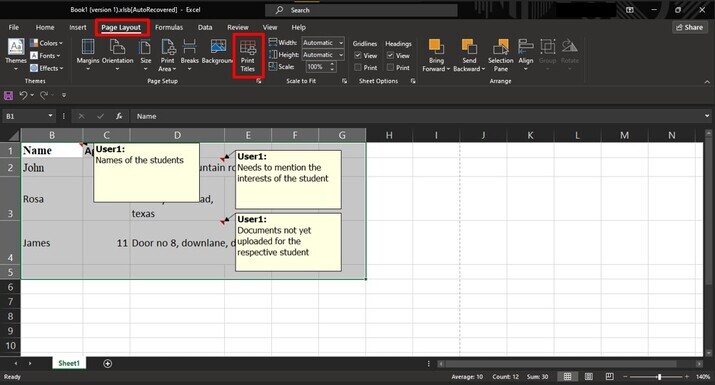Switch to Page Layout view
Screen dimensions: 715x385
tap(589, 377)
